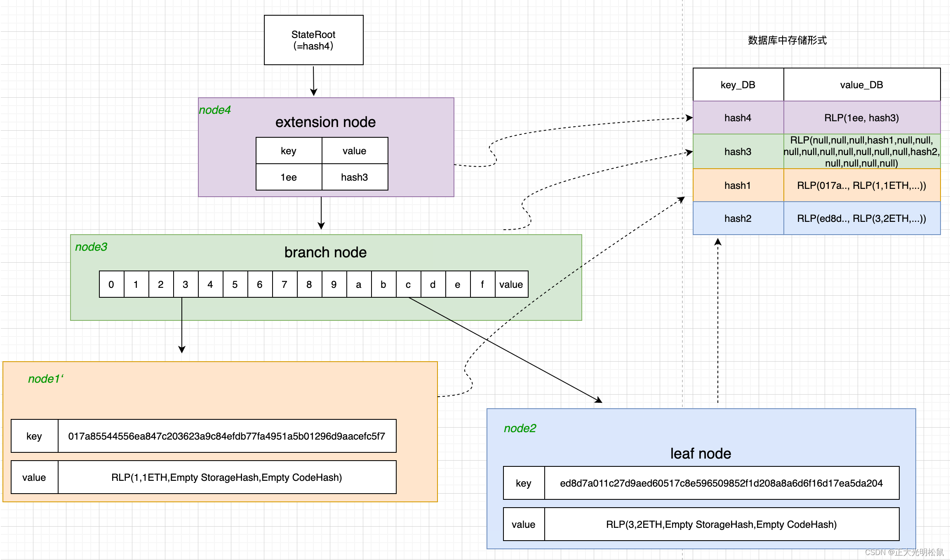Select node1 key hash starting 017a85

coord(226,436)
